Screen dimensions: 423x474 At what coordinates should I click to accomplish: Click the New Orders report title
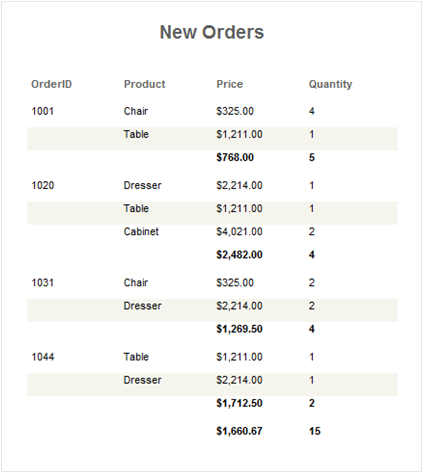click(212, 32)
